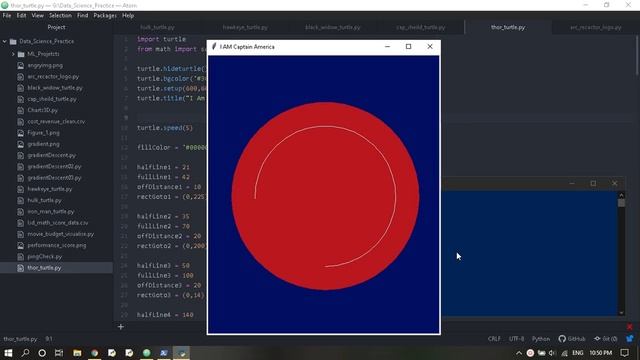Change Python grammar selector
The width and height of the screenshot is (640, 360).
541,339
